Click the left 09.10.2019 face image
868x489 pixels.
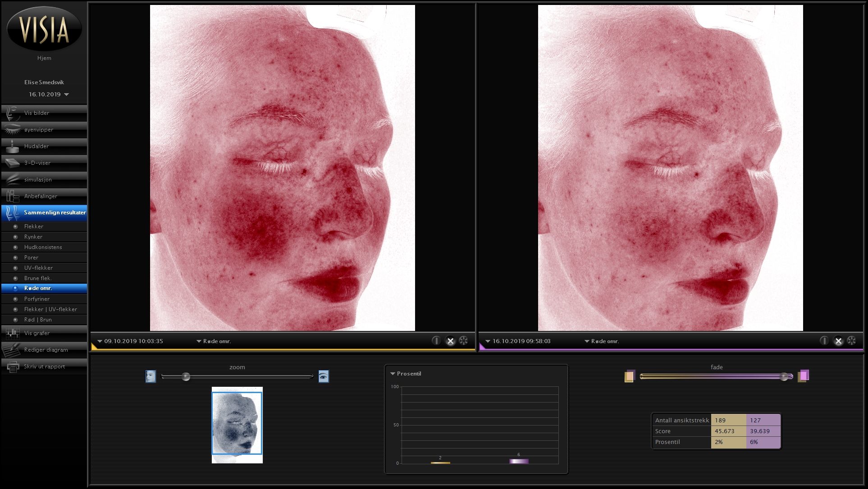coord(283,168)
